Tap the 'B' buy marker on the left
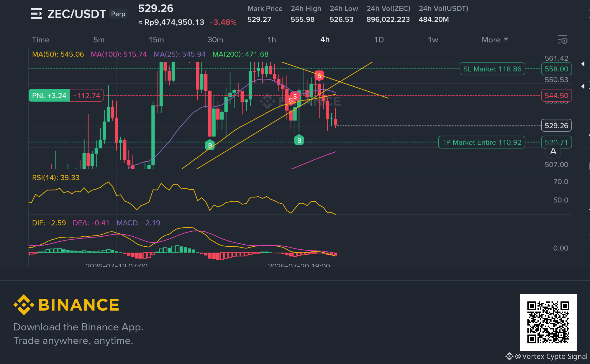Screen dimensions: 590x364 pyautogui.click(x=210, y=145)
